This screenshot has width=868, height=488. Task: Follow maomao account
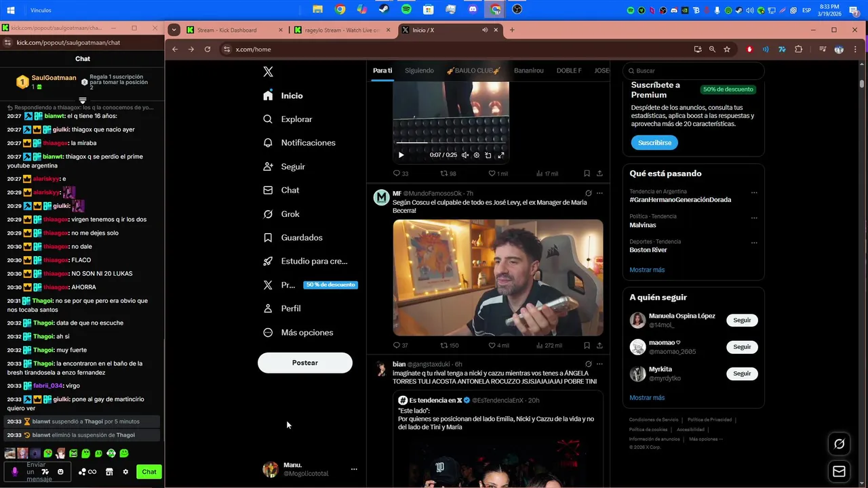point(742,347)
